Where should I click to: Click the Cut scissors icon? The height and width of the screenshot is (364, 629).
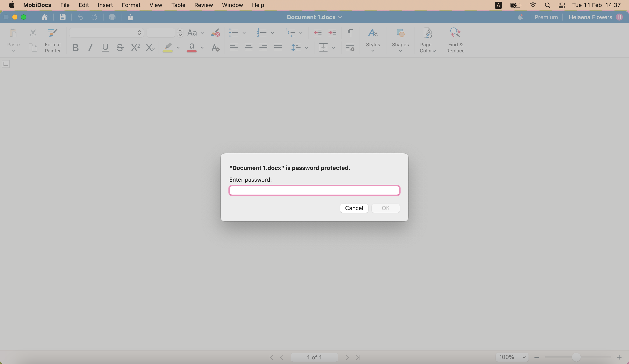[x=33, y=33]
